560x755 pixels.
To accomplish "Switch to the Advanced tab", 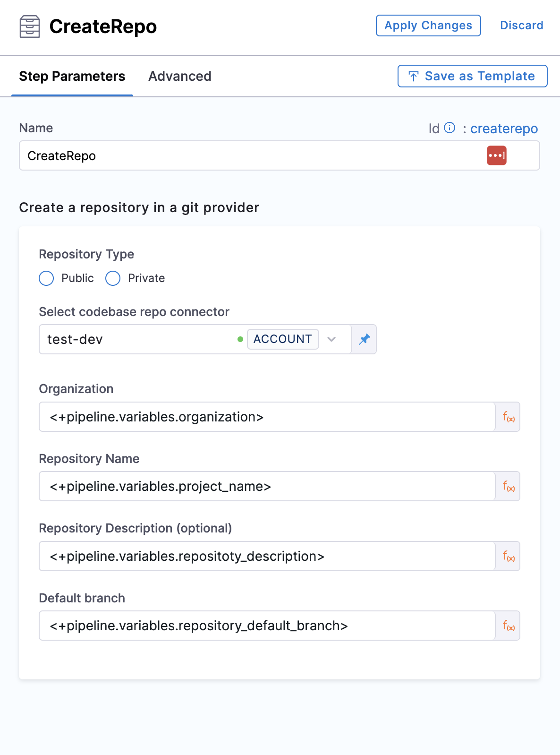I will 179,76.
